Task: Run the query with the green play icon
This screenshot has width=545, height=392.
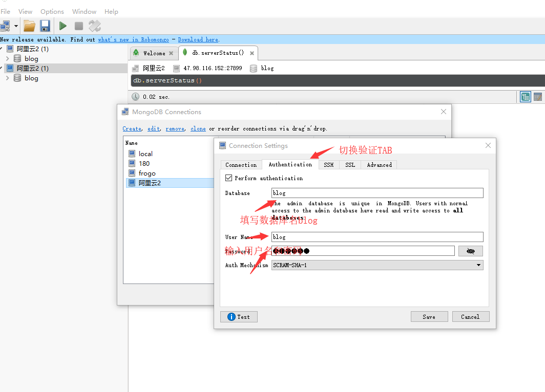Action: [63, 26]
